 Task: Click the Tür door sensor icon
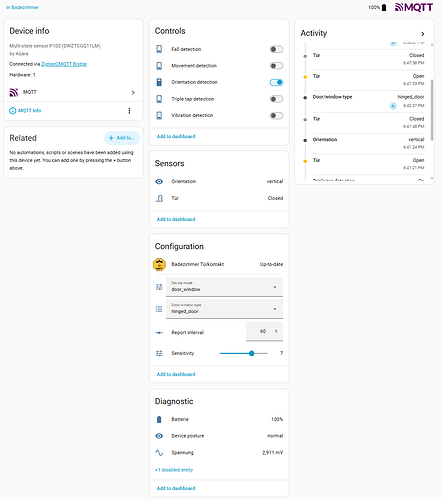[x=159, y=198]
